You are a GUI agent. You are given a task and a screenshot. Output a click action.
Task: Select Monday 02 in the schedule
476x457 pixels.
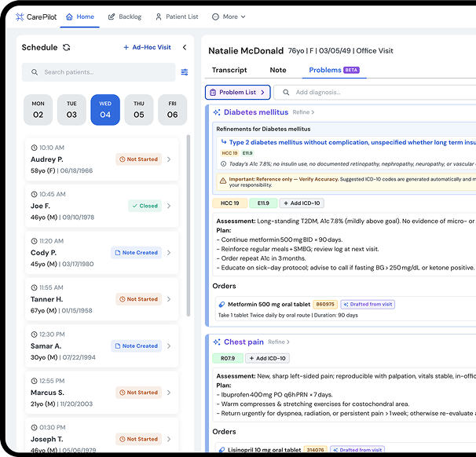pyautogui.click(x=38, y=110)
